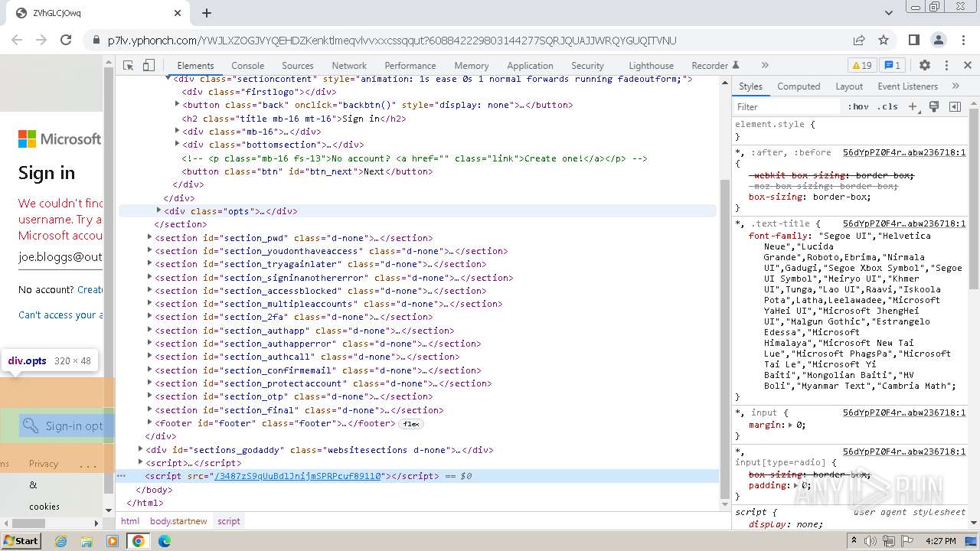980x551 pixels.
Task: Focus the Styles Filter field
Action: pos(787,107)
